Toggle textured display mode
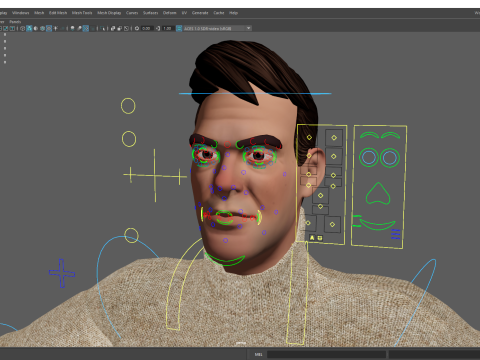The height and width of the screenshot is (360, 480). tap(49, 28)
